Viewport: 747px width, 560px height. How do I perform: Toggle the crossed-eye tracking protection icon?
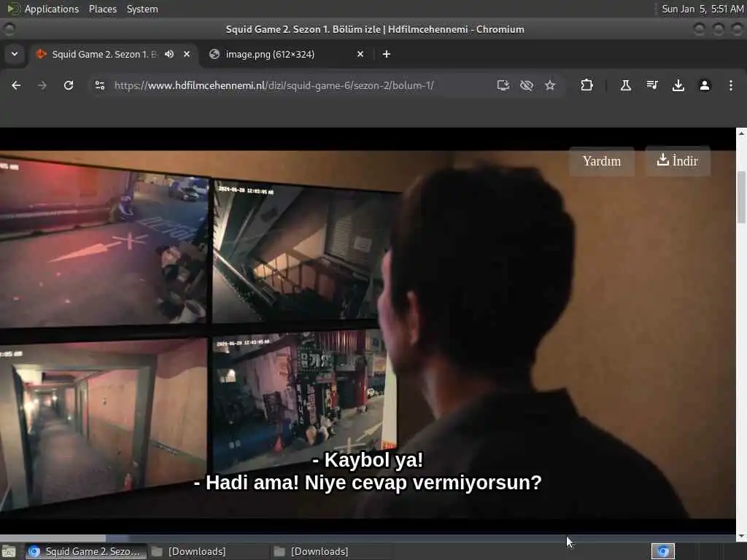[527, 85]
